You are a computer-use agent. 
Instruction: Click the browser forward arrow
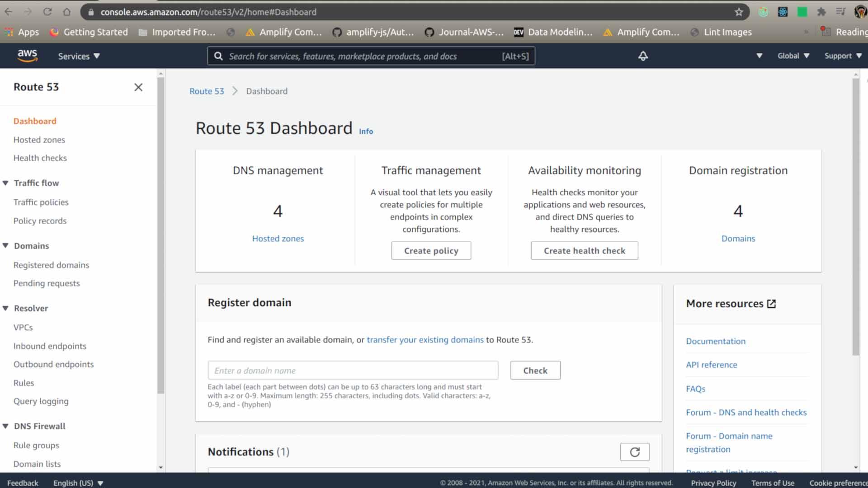[x=28, y=12]
